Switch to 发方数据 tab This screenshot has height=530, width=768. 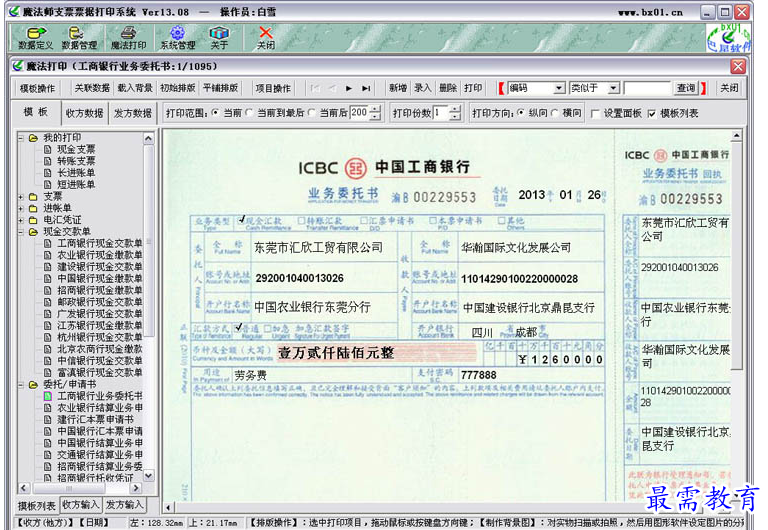coord(133,113)
